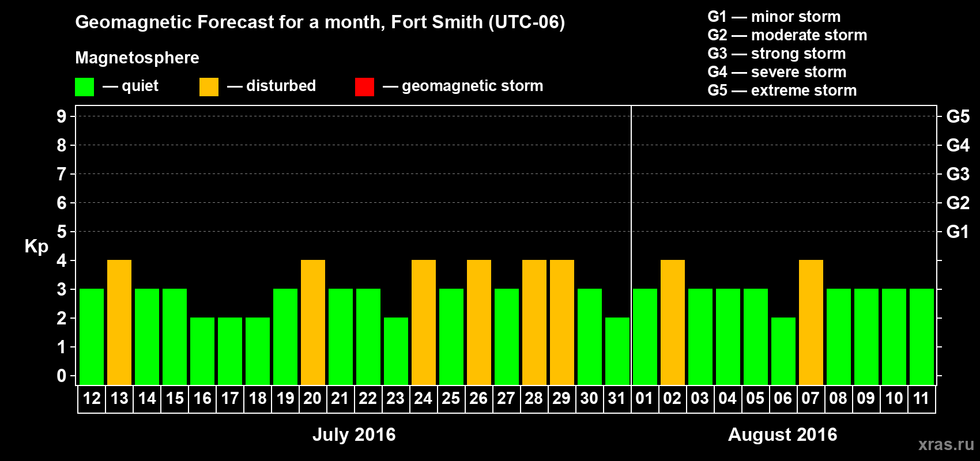Click the chart title mentioning Fort Smith
This screenshot has width=980, height=461.
point(320,22)
